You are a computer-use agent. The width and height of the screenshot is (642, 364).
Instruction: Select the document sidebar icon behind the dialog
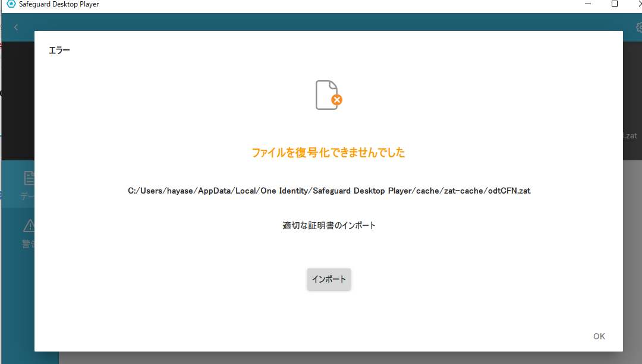(29, 178)
